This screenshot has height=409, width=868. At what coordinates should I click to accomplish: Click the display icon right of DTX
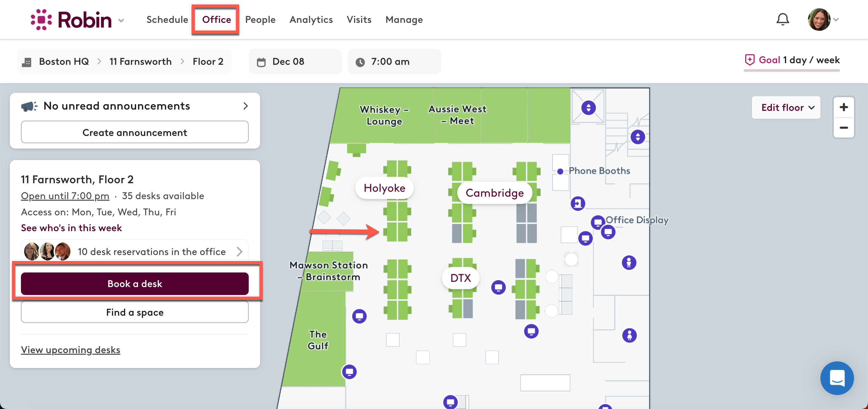click(498, 287)
